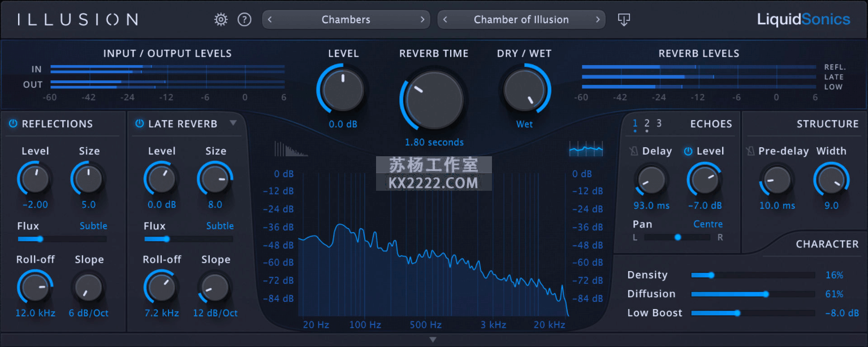
Task: Select Echoes tab 1
Action: (x=636, y=123)
